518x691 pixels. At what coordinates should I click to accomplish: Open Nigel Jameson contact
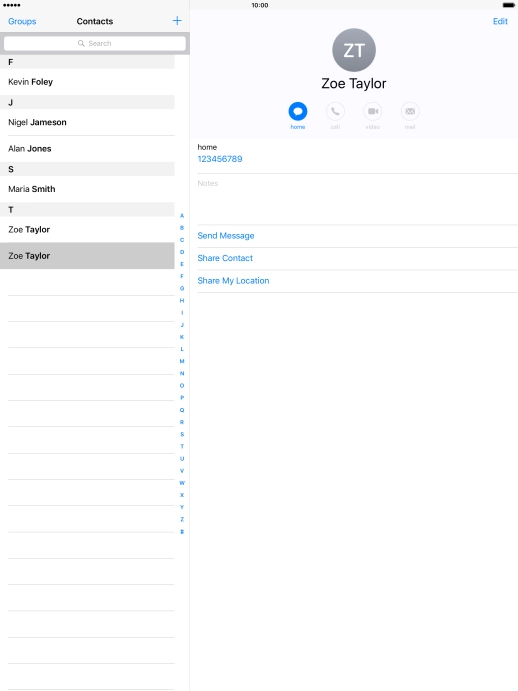coord(87,122)
